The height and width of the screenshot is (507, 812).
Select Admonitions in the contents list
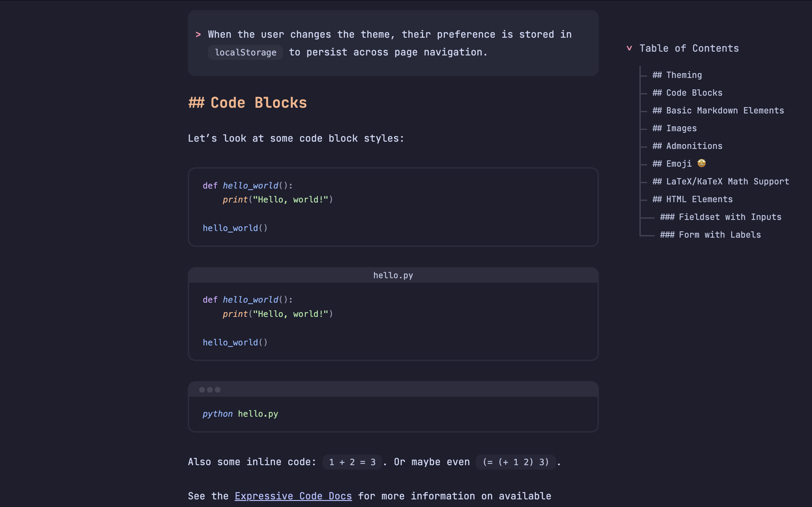point(687,146)
